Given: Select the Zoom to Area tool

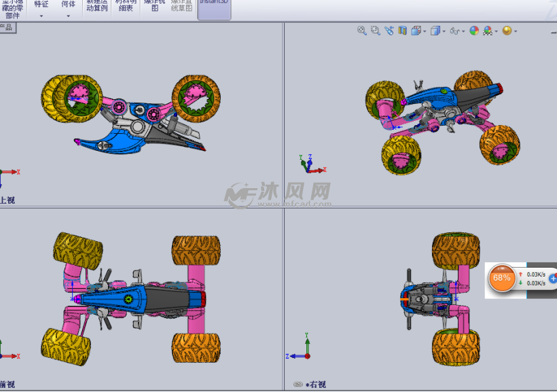Looking at the screenshot, I should 375,31.
